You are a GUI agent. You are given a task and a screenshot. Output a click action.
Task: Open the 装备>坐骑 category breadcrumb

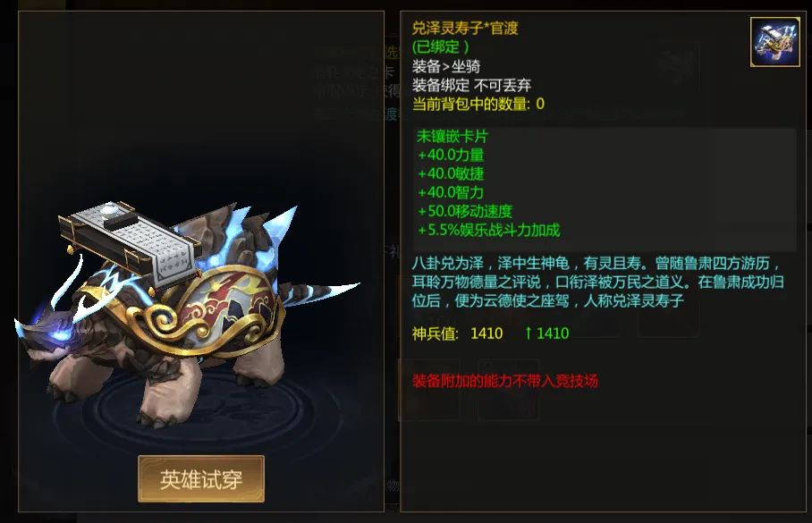[x=446, y=66]
